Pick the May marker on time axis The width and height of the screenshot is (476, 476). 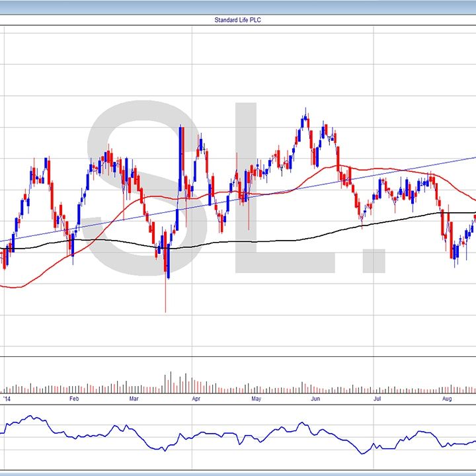click(257, 399)
